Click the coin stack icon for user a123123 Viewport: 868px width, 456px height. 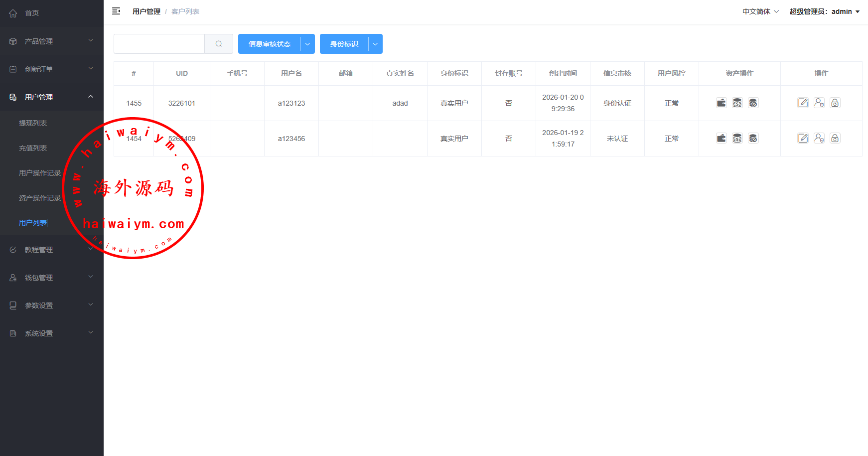[x=737, y=103]
